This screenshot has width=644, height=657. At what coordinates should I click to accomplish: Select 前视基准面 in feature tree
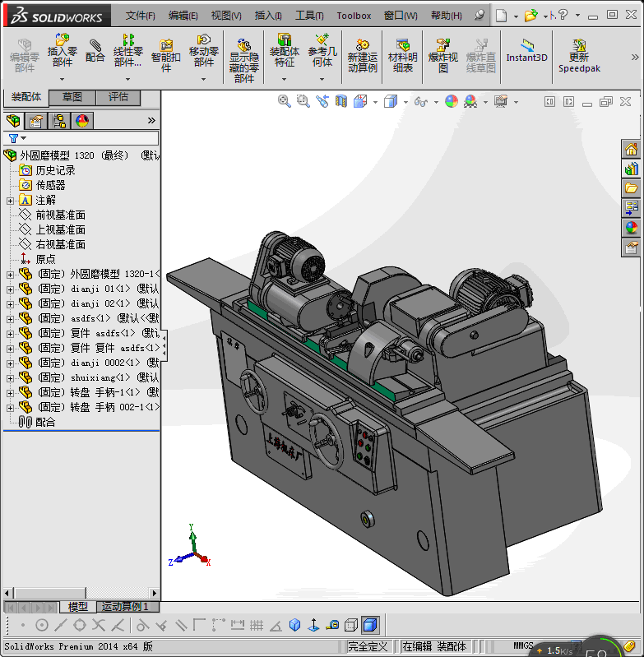(60, 215)
